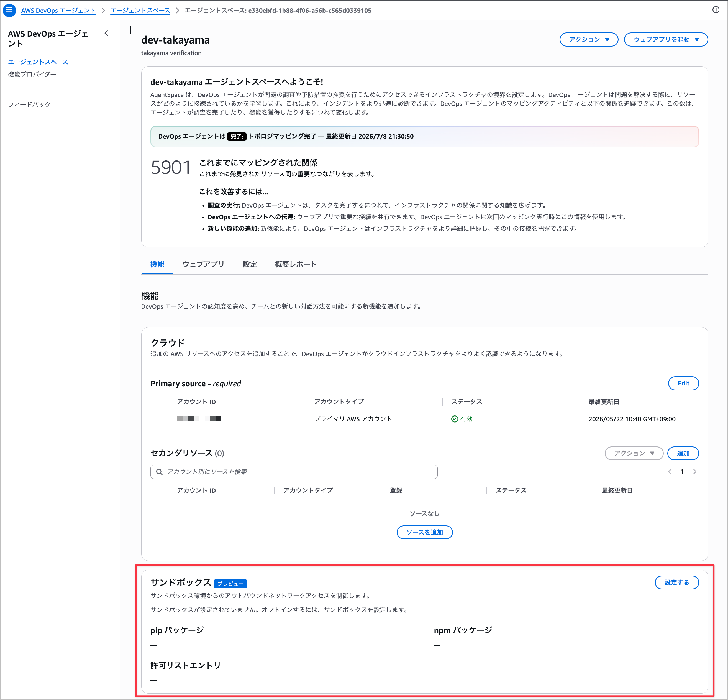Click the アカウント ID header in Primary source
This screenshot has width=728, height=700.
196,402
